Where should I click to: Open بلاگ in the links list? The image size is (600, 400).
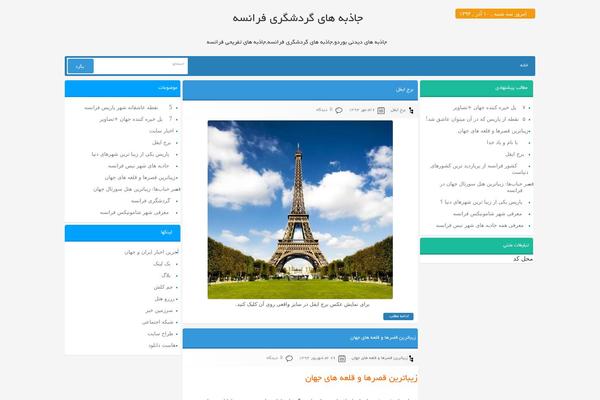coord(166,276)
